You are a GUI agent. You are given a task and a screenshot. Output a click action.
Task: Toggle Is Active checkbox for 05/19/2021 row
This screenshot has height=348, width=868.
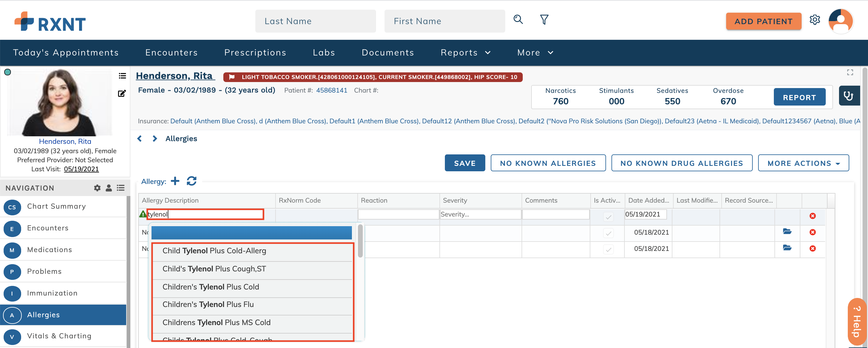tap(608, 217)
